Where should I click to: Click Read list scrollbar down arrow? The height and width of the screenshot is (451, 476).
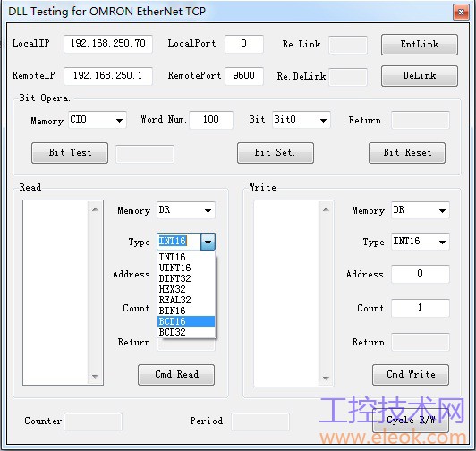(96, 377)
